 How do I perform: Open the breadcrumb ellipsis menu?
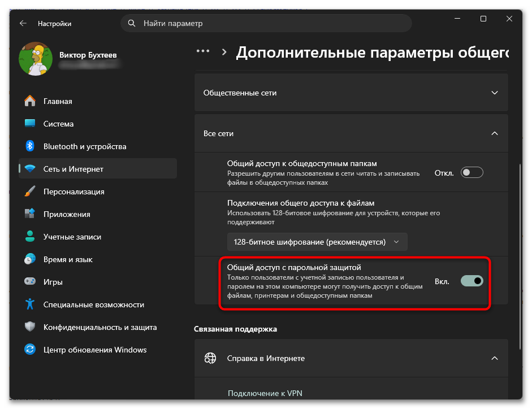[x=203, y=51]
